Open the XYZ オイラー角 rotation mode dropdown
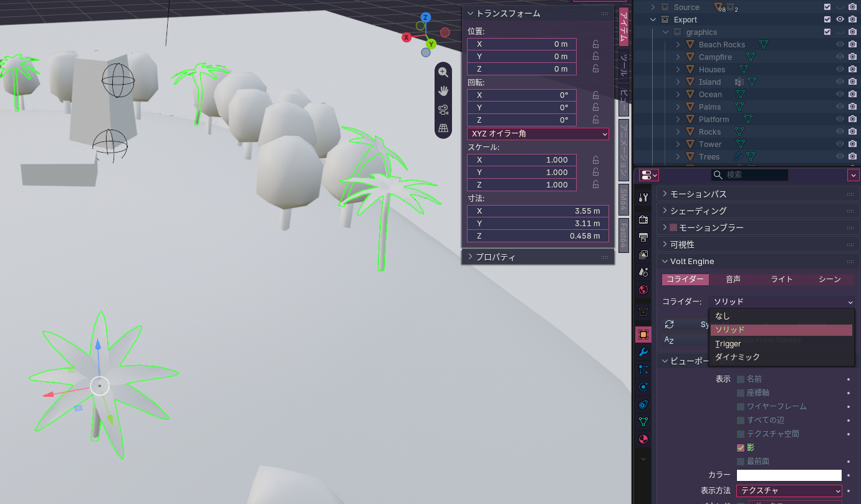Viewport: 861px width, 504px height. coord(538,133)
